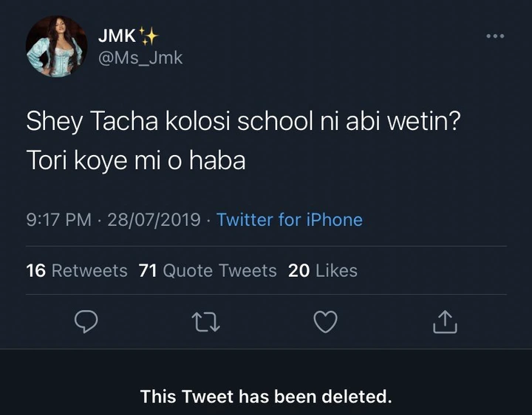Go to the @Ms_Jmk handle
The image size is (532, 415).
140,58
